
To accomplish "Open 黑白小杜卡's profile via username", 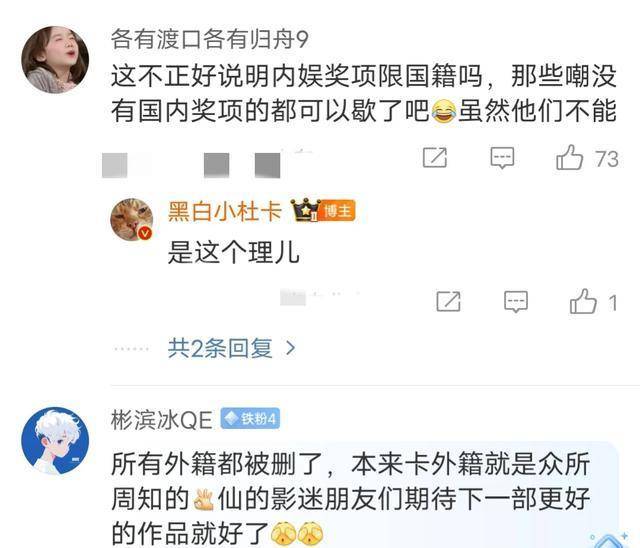I will point(225,211).
